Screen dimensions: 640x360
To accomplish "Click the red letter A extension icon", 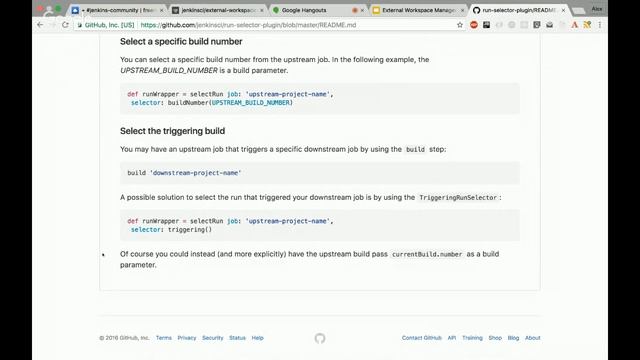I will [575, 25].
